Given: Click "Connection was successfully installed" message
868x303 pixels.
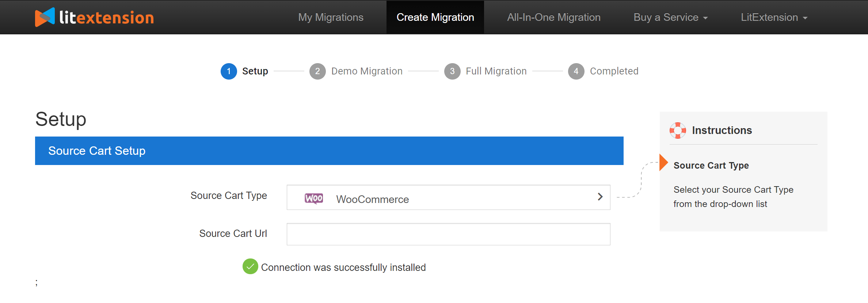Looking at the screenshot, I should (x=343, y=268).
